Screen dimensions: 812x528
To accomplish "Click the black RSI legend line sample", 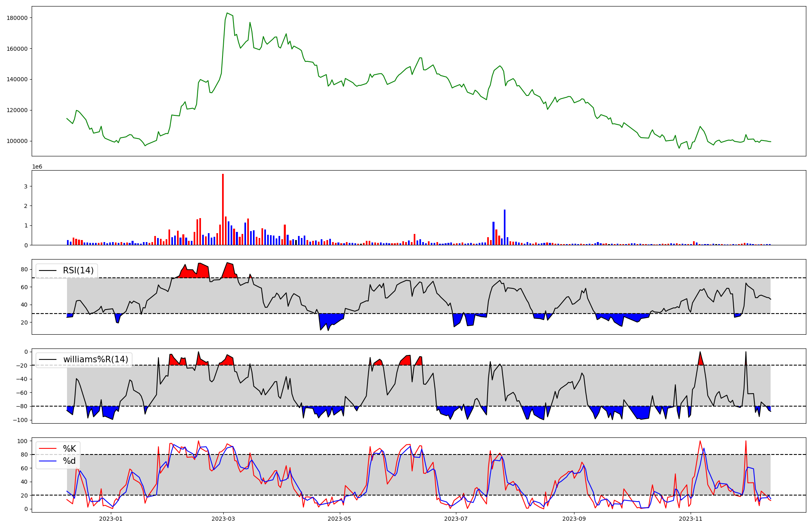I will click(48, 270).
